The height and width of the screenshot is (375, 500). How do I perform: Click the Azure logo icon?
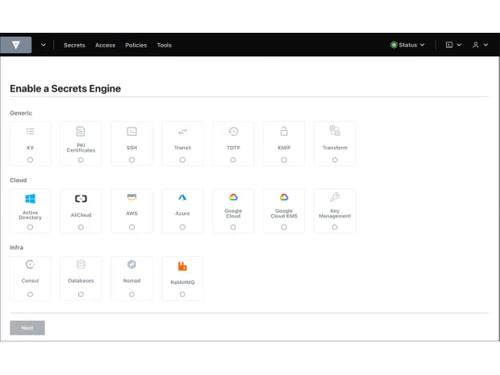(182, 197)
